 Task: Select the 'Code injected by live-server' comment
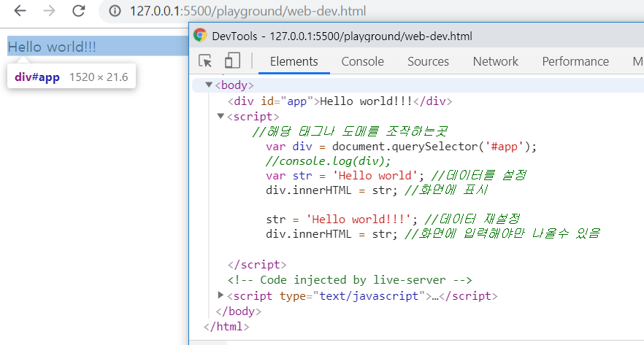(350, 280)
